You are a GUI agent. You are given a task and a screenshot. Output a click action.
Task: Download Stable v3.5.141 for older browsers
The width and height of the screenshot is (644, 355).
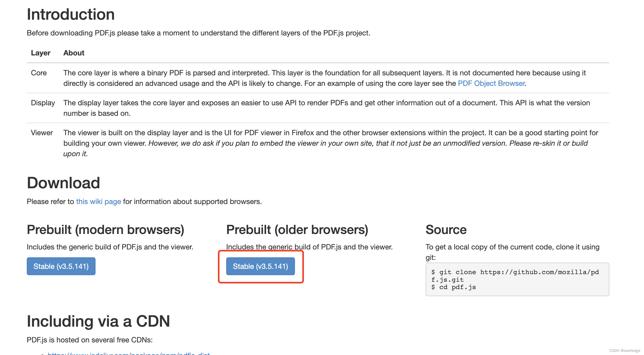[x=261, y=266]
